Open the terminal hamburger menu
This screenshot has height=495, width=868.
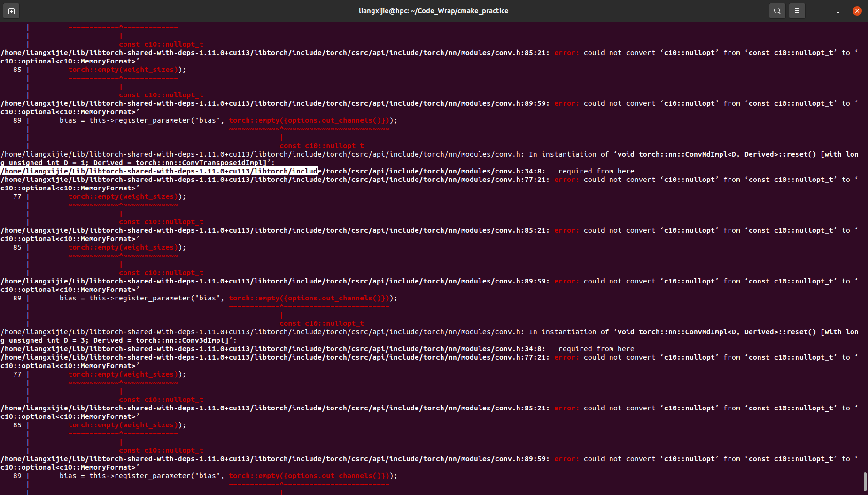[797, 11]
